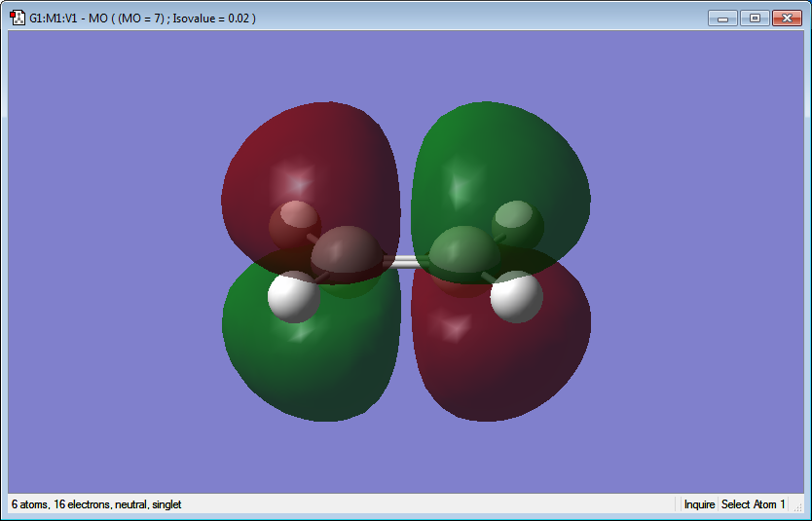This screenshot has width=812, height=521.
Task: Select the lower-left white hydrogen atom
Action: pos(294,297)
